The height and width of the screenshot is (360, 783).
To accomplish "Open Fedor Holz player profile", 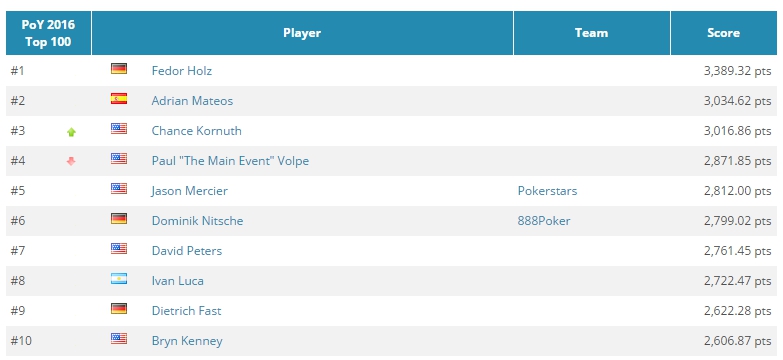I will pyautogui.click(x=182, y=71).
